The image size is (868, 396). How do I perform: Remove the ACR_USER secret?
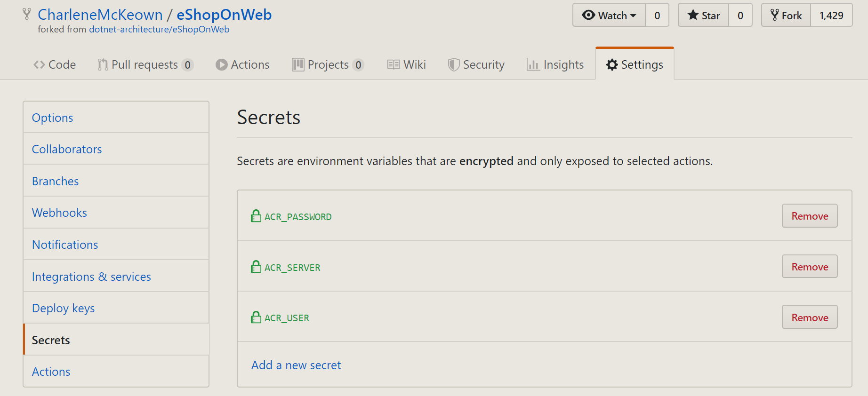(810, 317)
